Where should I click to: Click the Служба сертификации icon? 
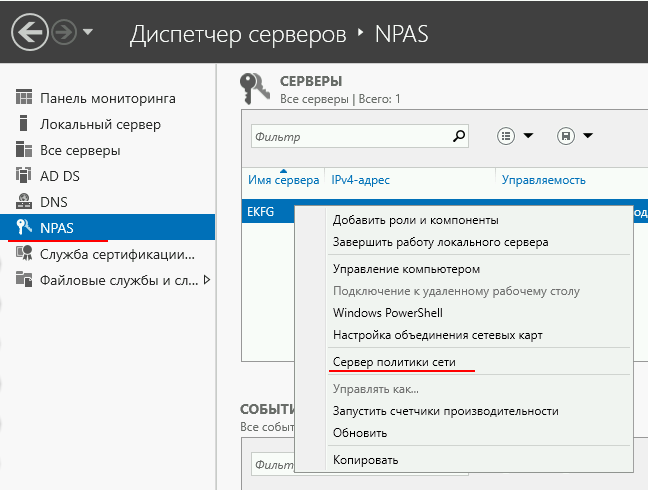(25, 254)
